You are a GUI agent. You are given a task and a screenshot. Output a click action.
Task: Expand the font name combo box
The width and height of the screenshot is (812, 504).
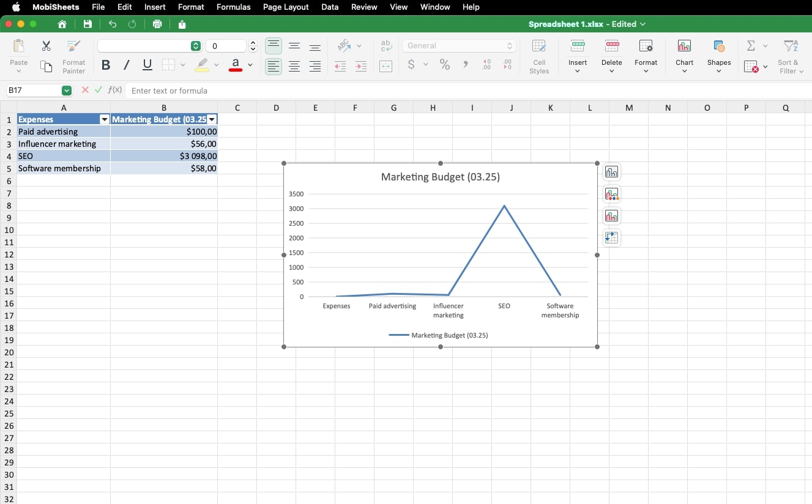pos(195,46)
